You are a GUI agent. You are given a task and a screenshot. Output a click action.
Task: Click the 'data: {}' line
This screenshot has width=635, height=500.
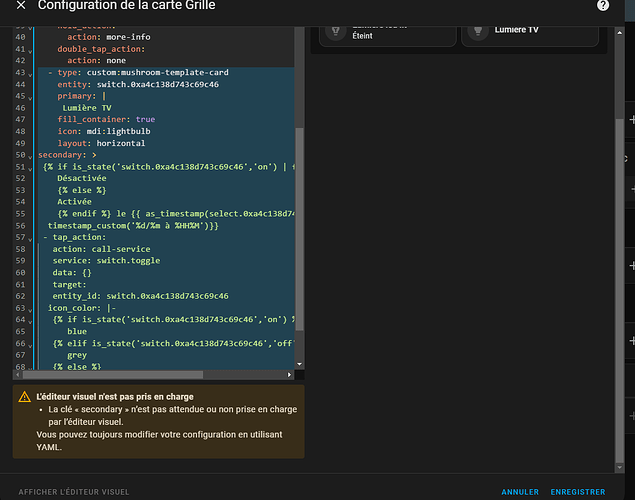(72, 272)
